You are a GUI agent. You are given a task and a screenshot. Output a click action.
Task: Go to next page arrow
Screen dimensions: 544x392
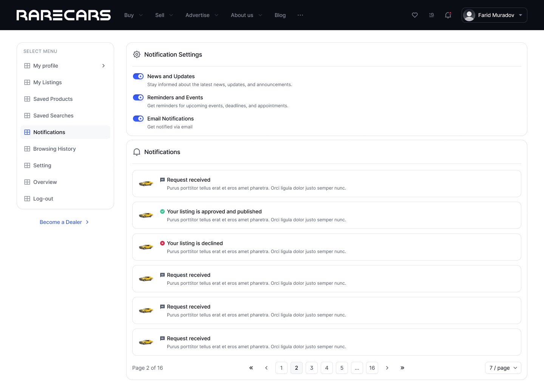(x=387, y=368)
